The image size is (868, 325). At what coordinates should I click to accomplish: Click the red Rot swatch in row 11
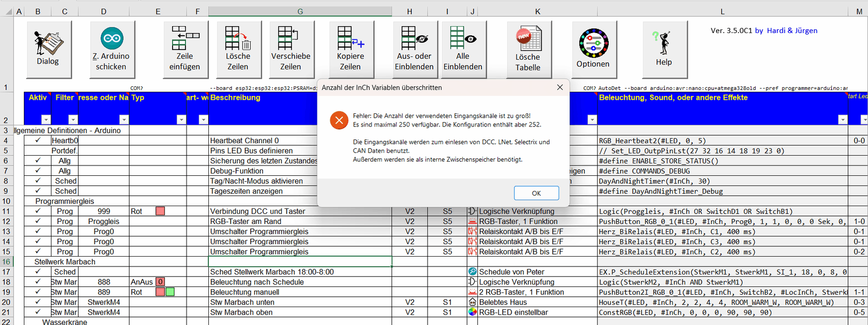[160, 211]
